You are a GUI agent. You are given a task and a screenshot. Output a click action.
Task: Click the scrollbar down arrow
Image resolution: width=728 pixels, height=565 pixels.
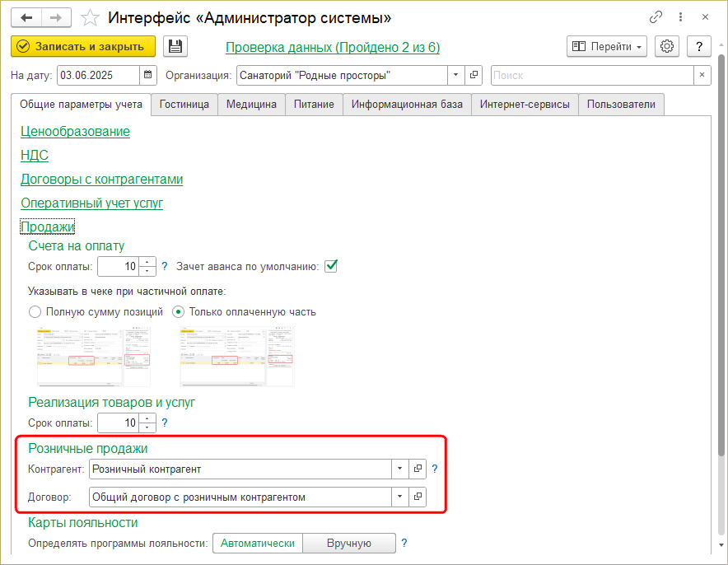coord(721,545)
